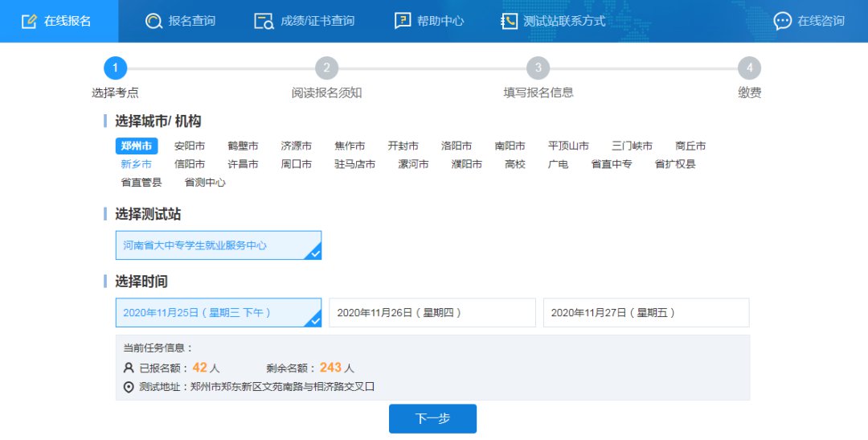Click the step 4 circle 缴费
This screenshot has height=440, width=868.
click(749, 68)
